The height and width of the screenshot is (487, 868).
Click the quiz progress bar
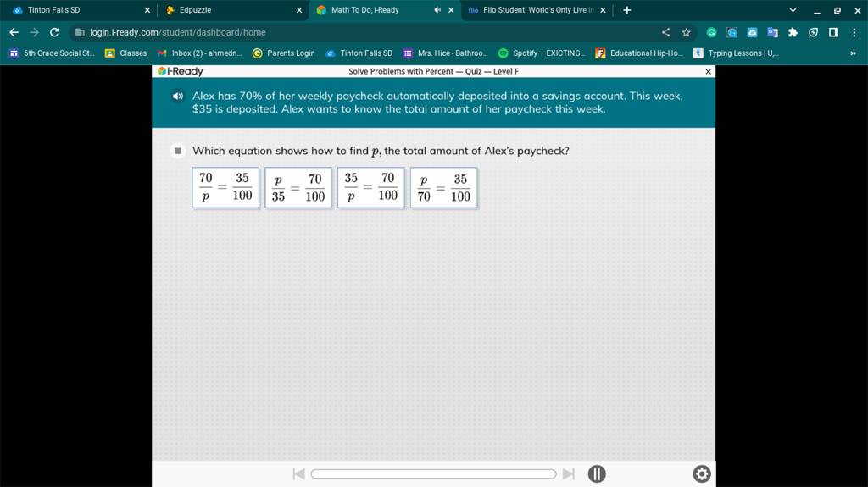click(433, 473)
